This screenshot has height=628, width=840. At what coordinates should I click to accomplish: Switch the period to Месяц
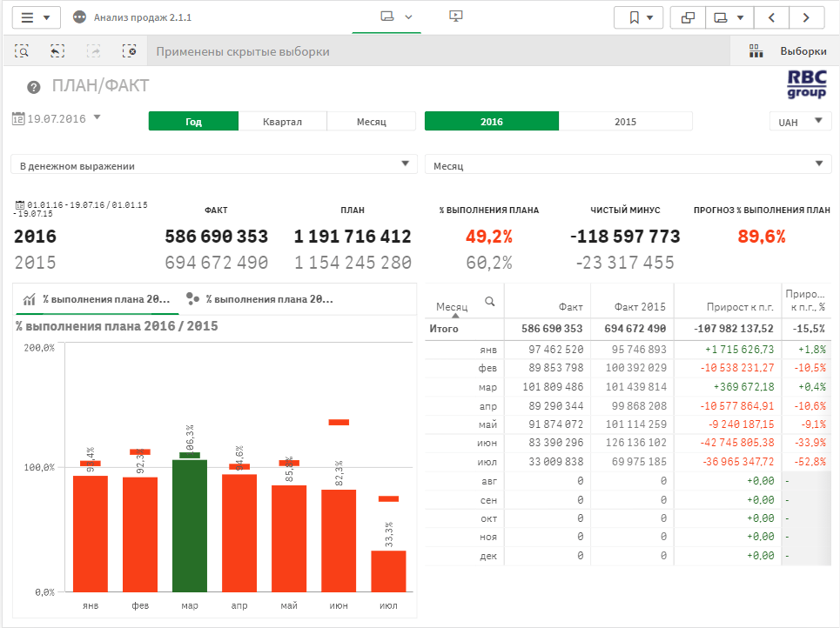[x=371, y=122]
